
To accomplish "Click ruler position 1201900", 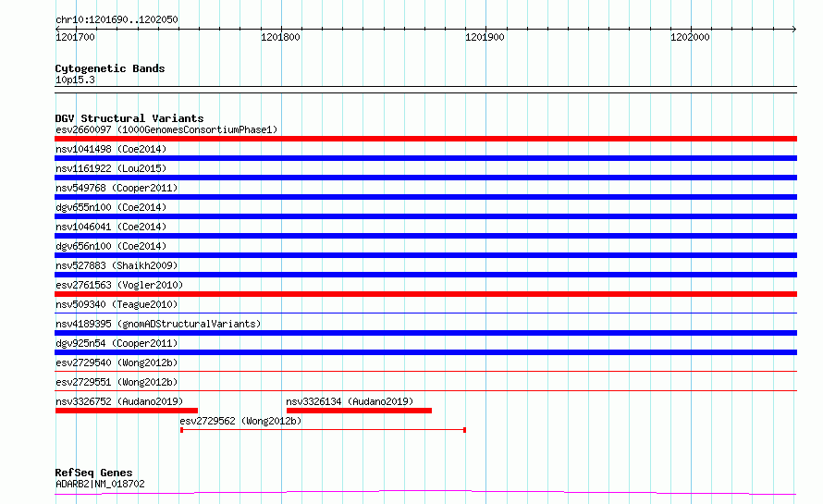I will pos(485,37).
